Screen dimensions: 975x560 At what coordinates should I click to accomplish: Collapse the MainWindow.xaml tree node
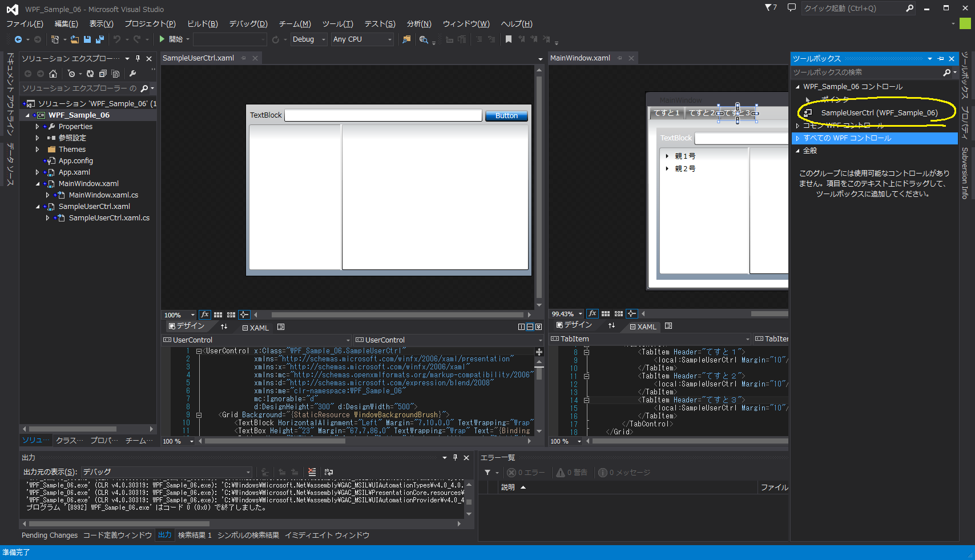tap(38, 184)
